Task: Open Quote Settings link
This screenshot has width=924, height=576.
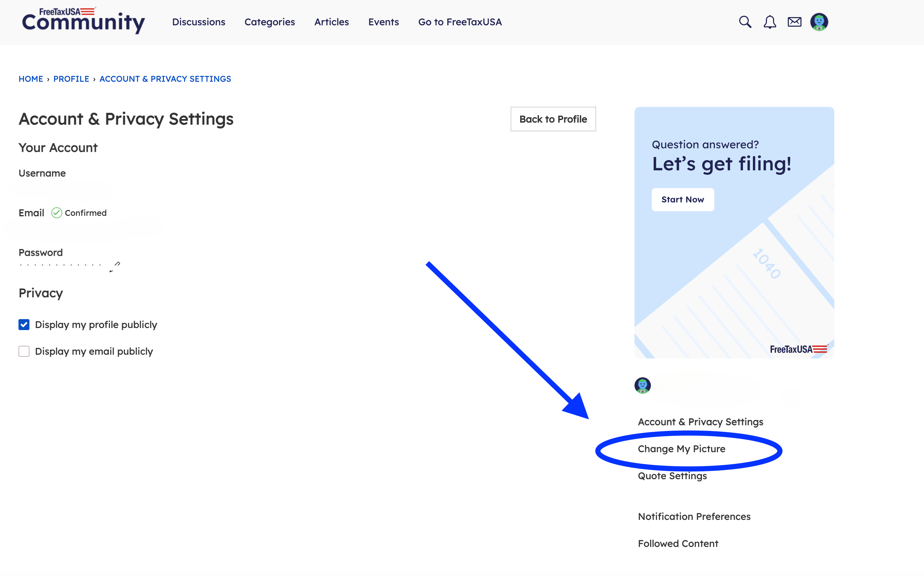Action: (x=672, y=476)
